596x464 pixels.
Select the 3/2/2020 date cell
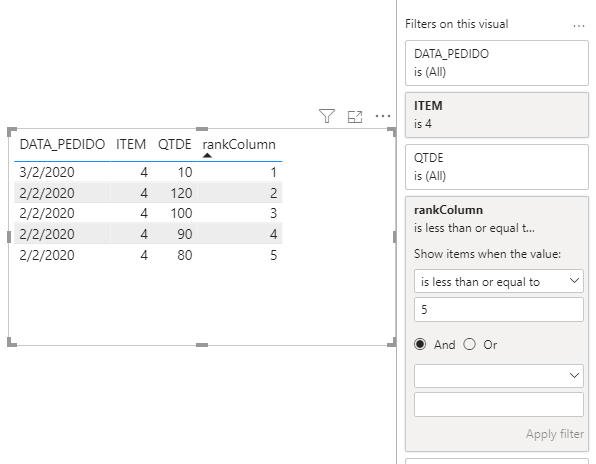pyautogui.click(x=47, y=172)
